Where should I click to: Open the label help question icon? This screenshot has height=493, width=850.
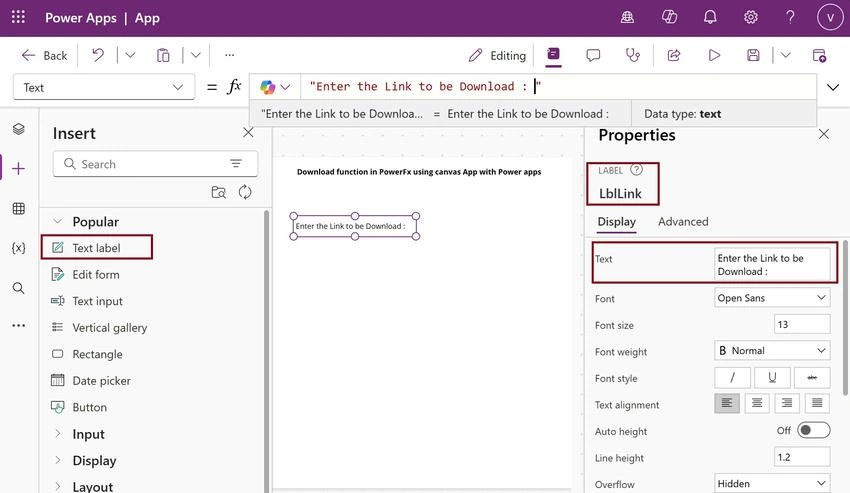tap(636, 170)
